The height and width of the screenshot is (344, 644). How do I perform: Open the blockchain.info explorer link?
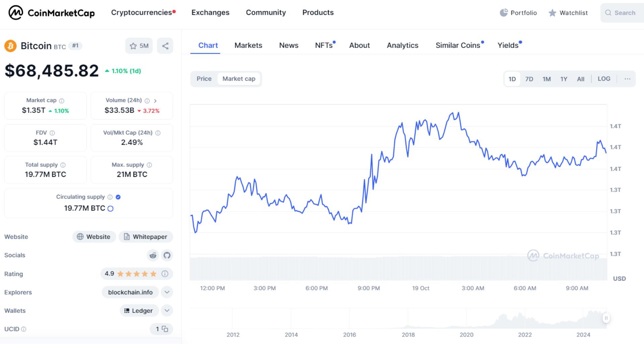click(130, 292)
